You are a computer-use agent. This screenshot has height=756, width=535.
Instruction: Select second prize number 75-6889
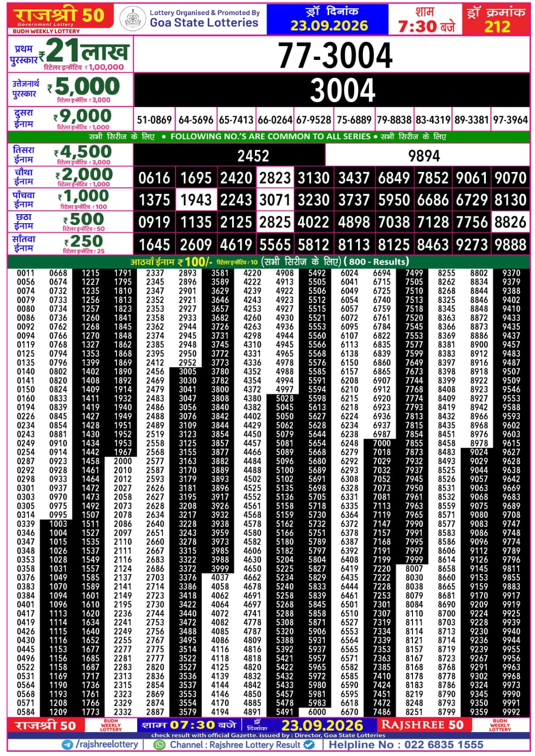point(354,120)
